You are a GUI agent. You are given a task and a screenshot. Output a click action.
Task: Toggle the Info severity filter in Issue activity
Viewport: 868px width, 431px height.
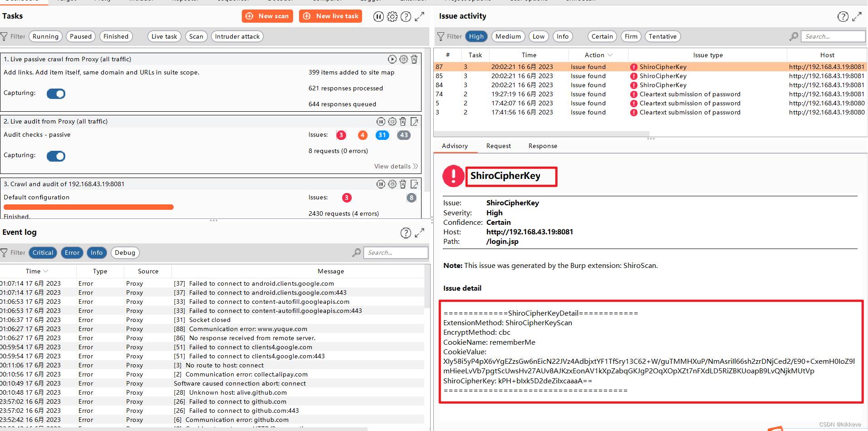[563, 36]
